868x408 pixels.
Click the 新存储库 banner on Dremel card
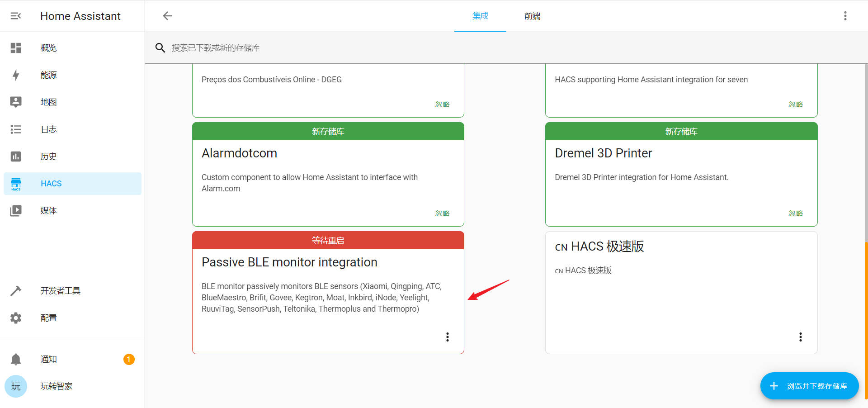681,131
